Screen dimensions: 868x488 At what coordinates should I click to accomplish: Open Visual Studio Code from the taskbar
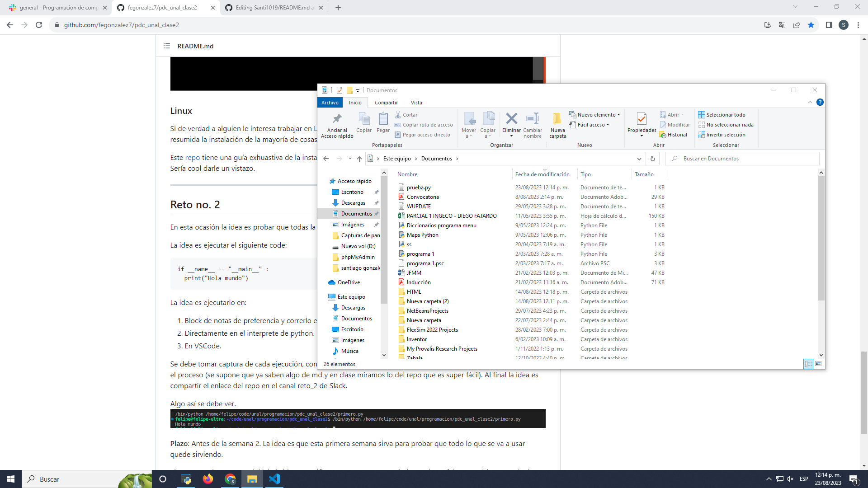(x=274, y=479)
